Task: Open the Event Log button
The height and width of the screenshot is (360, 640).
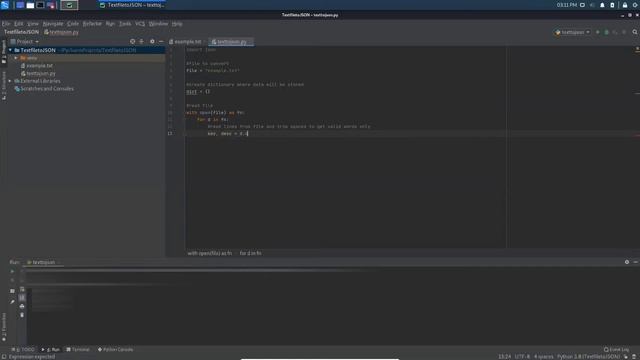Action: click(x=616, y=349)
